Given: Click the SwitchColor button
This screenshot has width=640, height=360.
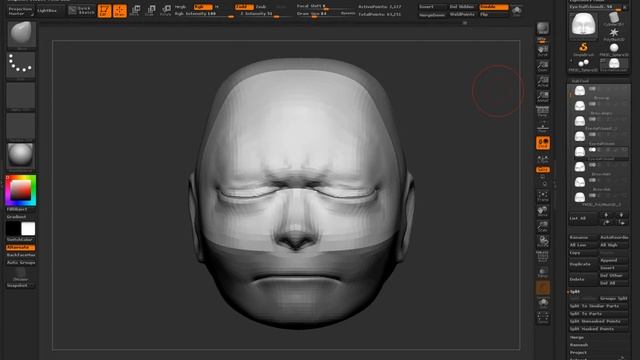Looking at the screenshot, I should [20, 240].
